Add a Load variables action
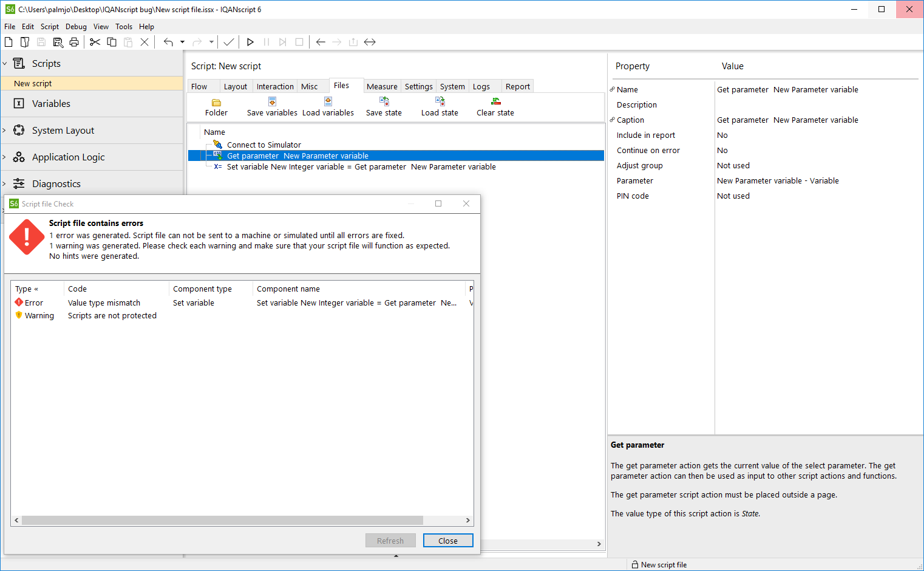Image resolution: width=924 pixels, height=571 pixels. pyautogui.click(x=328, y=107)
